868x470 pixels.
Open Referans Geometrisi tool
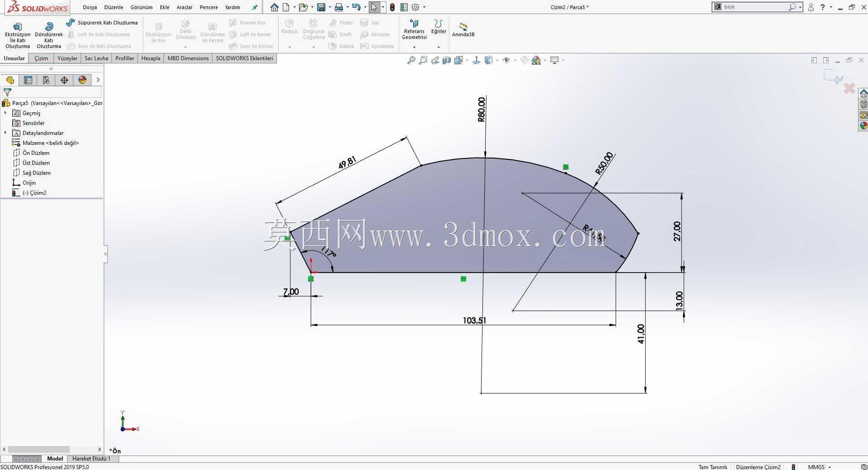pos(414,31)
